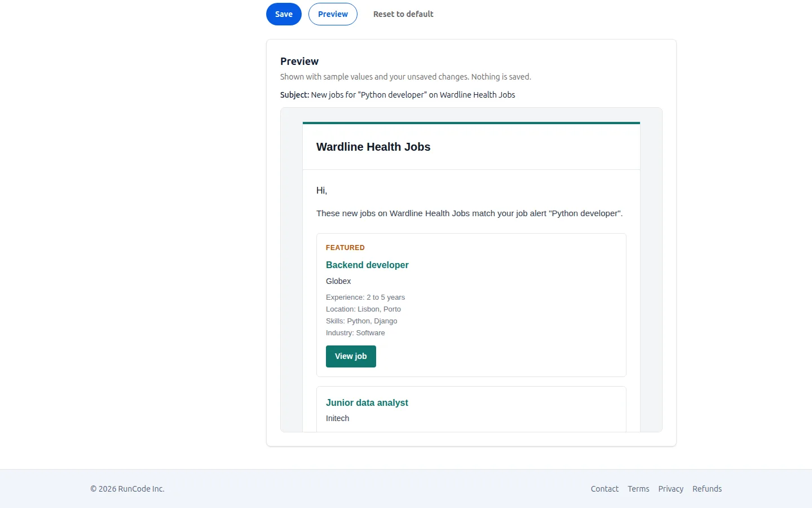812x508 pixels.
Task: Select the Location: Lisbon, Porto line
Action: tap(363, 309)
